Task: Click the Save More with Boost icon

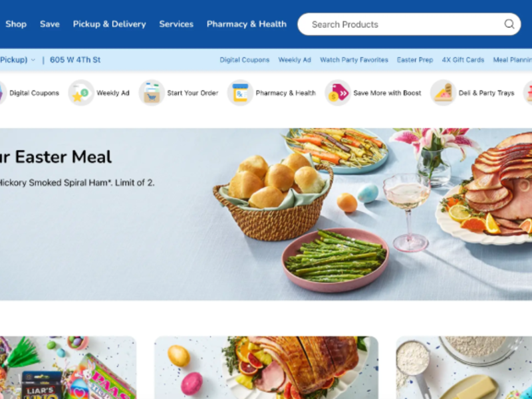Action: [x=338, y=93]
